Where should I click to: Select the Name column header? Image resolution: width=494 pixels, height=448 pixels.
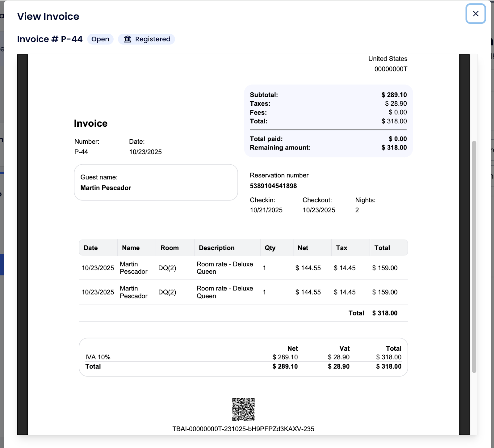pos(131,248)
